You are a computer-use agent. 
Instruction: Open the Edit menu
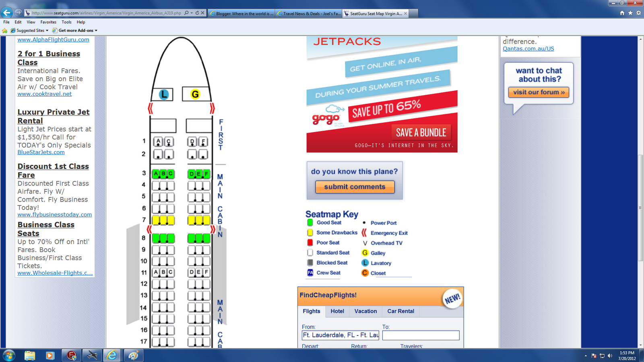point(18,22)
